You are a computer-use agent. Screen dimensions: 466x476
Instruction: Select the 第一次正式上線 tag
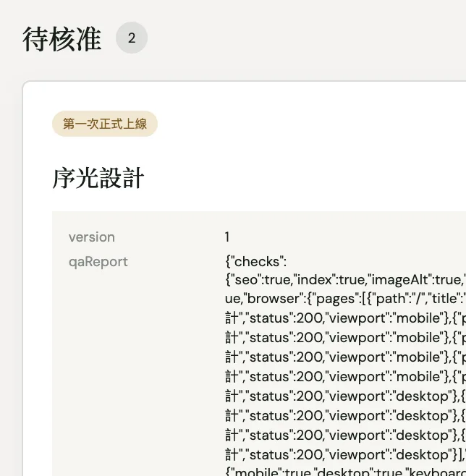point(105,124)
